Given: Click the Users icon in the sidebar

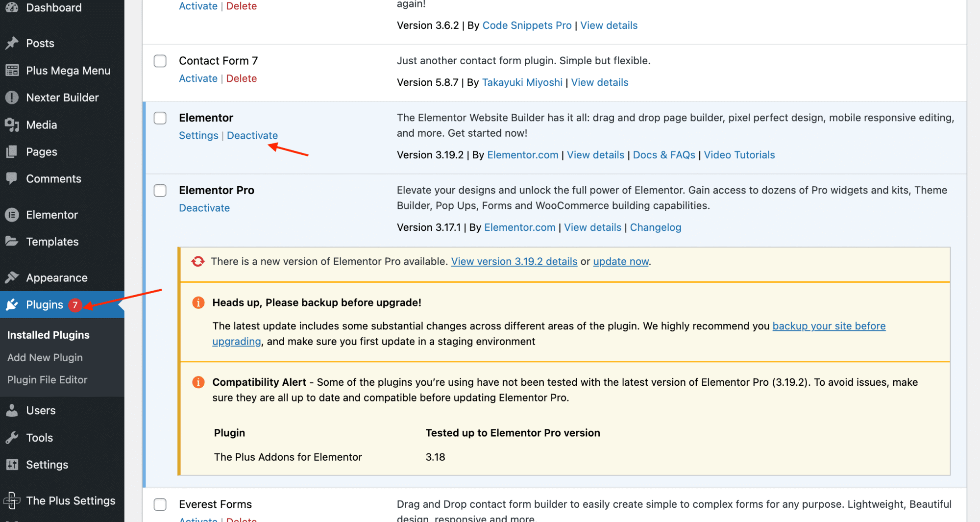Looking at the screenshot, I should pos(12,410).
